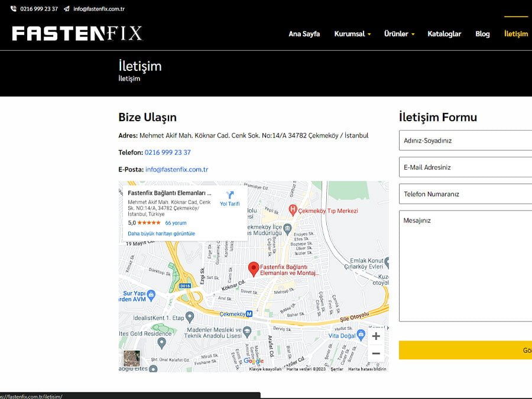
Task: Open the Ürünler dropdown menu
Action: tap(399, 34)
